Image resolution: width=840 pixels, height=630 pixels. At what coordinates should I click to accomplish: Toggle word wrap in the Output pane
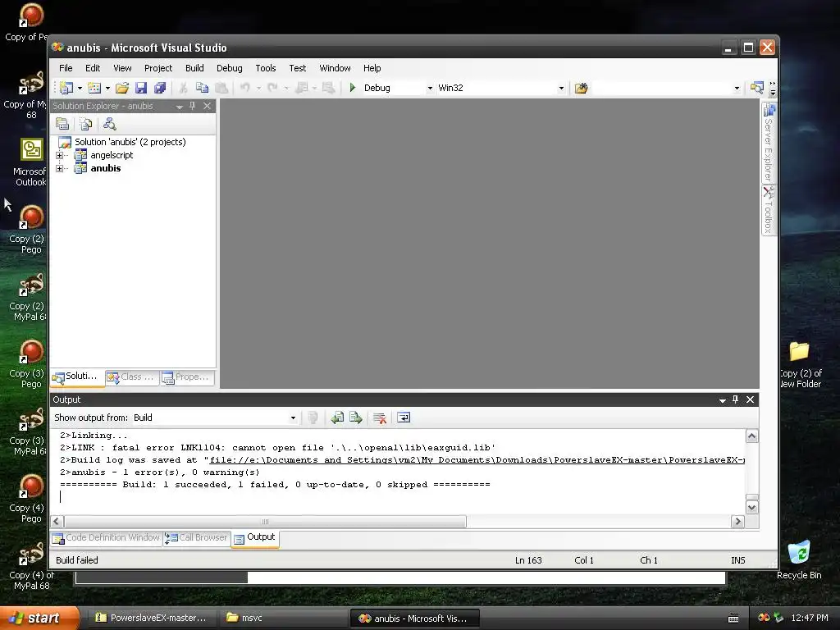404,418
